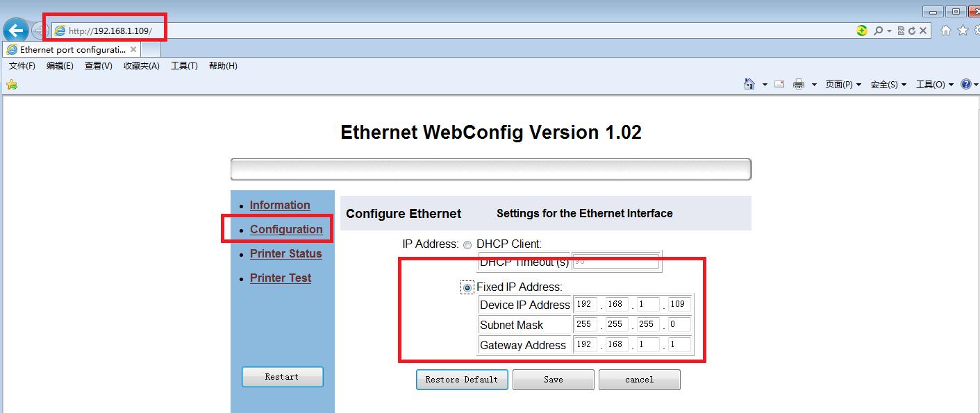Image resolution: width=980 pixels, height=413 pixels.
Task: Open the 页面(P) page menu
Action: coord(843,85)
